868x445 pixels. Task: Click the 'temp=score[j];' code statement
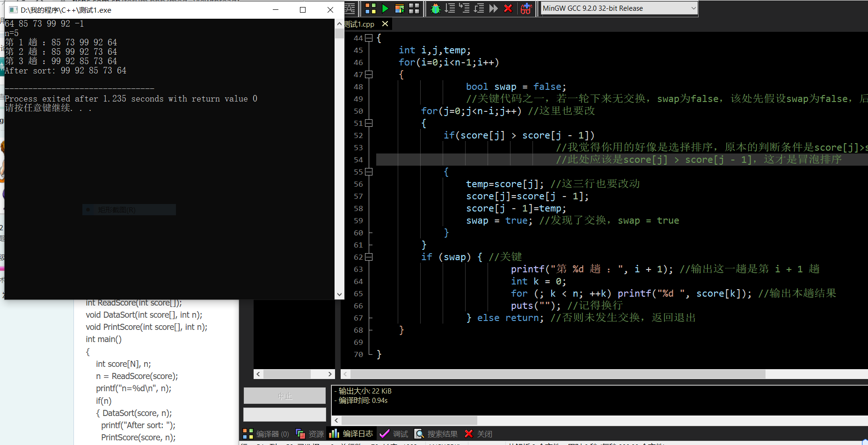[505, 184]
